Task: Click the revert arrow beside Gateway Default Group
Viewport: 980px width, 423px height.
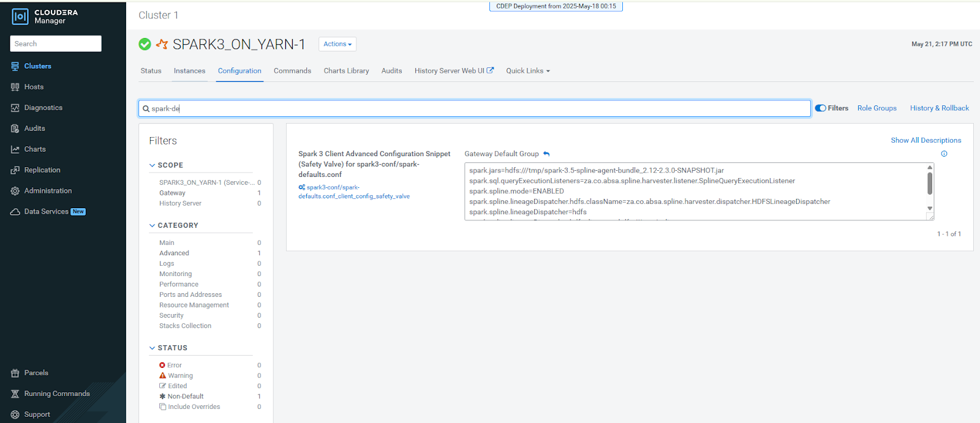Action: [x=546, y=154]
